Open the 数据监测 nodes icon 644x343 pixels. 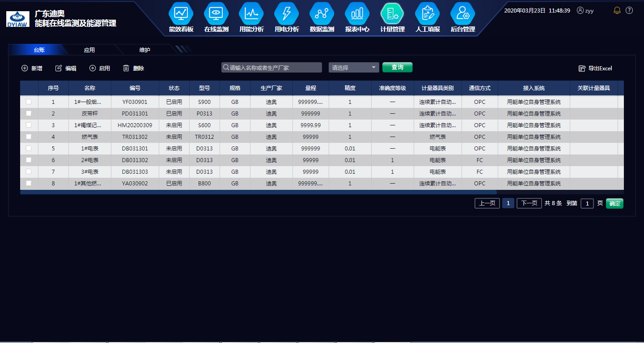pyautogui.click(x=322, y=14)
